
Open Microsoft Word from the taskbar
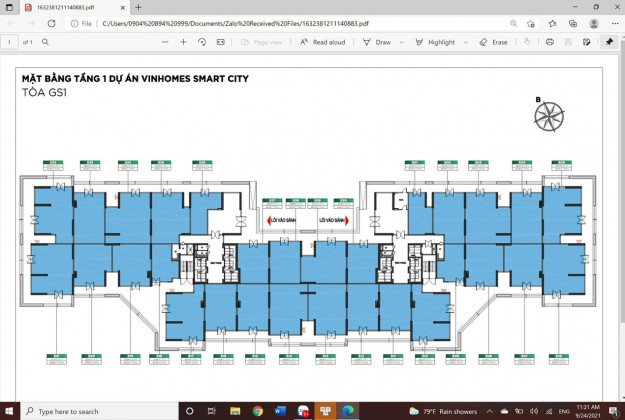click(280, 411)
